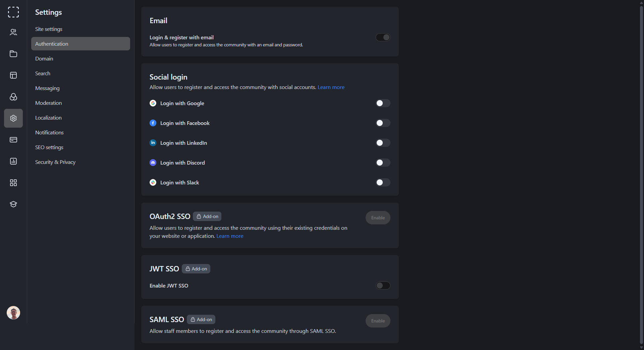Click the Enable button for OAuth2 SSO

[x=378, y=218]
